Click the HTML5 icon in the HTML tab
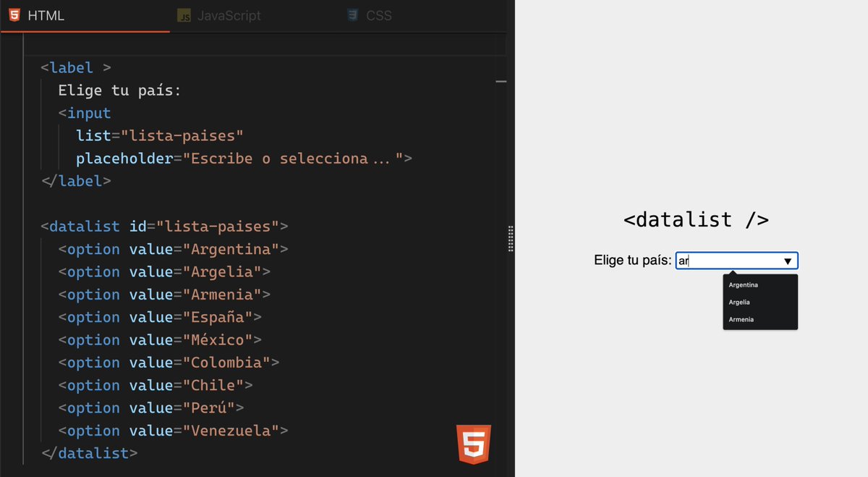 click(x=14, y=15)
